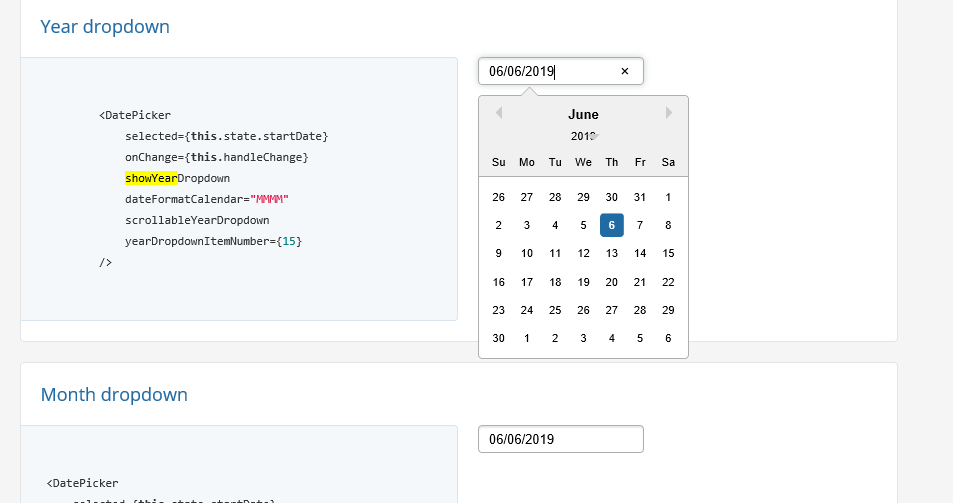
Task: Select July 1 in last row
Action: pos(527,338)
